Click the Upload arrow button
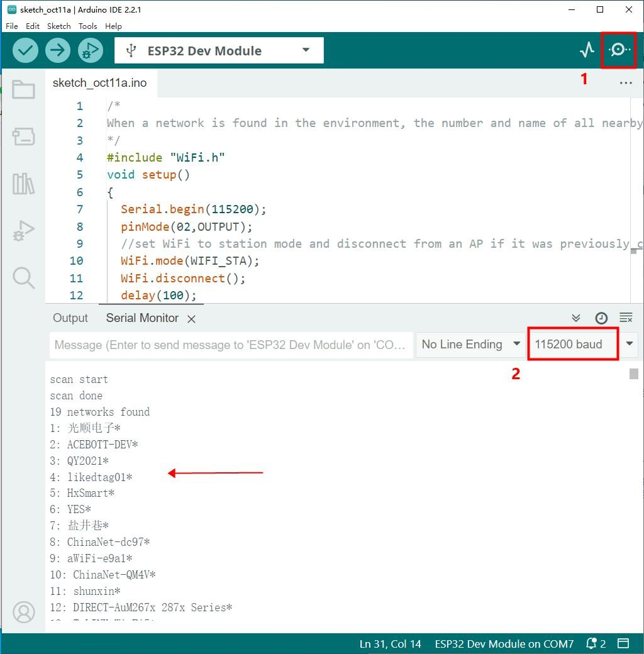 click(58, 50)
